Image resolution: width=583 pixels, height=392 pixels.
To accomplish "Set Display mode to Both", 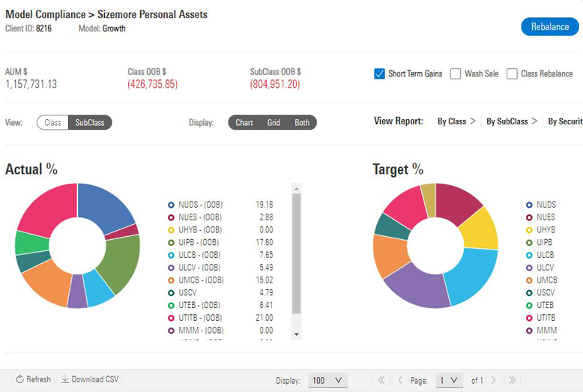I will (x=302, y=122).
